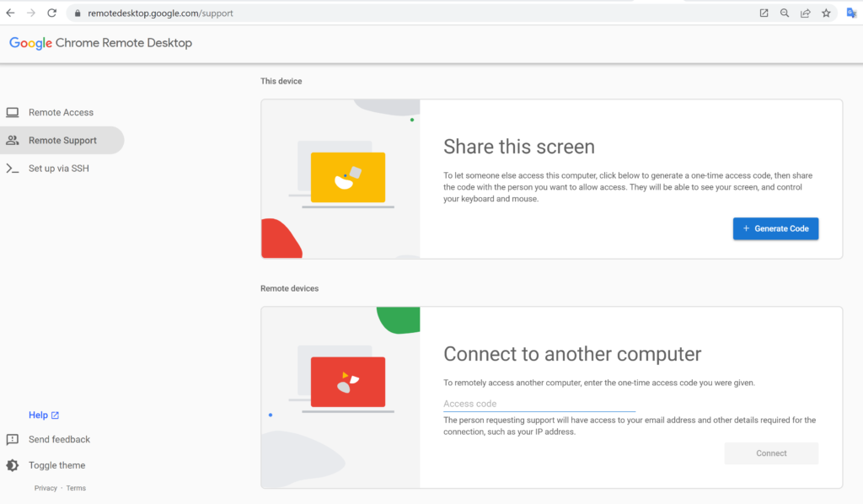Toggle theme using the brightness icon

click(13, 465)
